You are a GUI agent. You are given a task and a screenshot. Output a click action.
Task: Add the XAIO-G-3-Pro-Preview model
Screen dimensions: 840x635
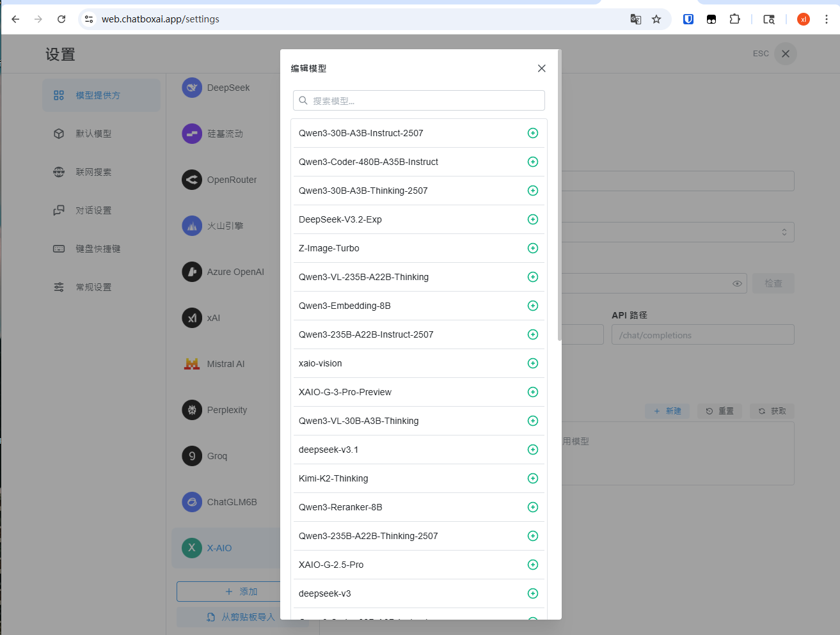tap(532, 392)
